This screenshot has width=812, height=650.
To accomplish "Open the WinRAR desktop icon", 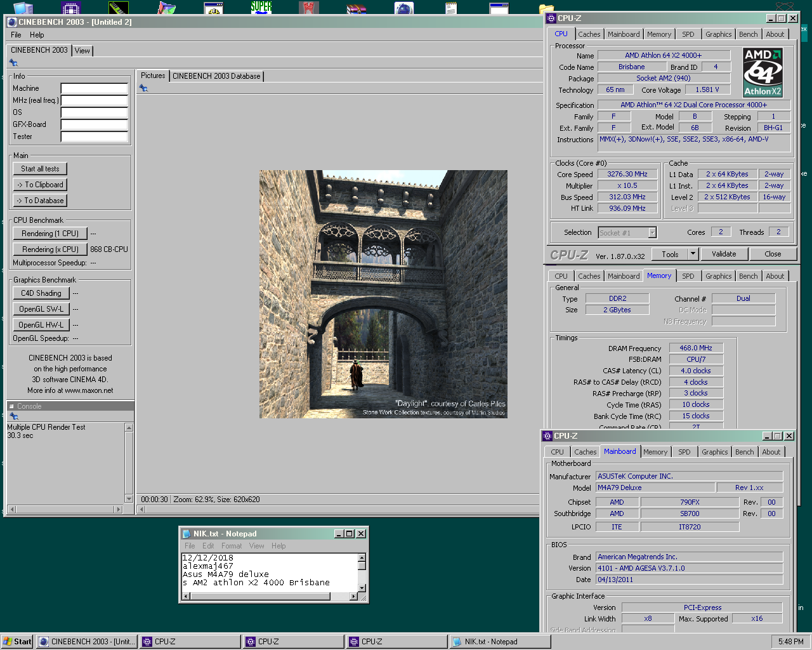I will coord(357,8).
